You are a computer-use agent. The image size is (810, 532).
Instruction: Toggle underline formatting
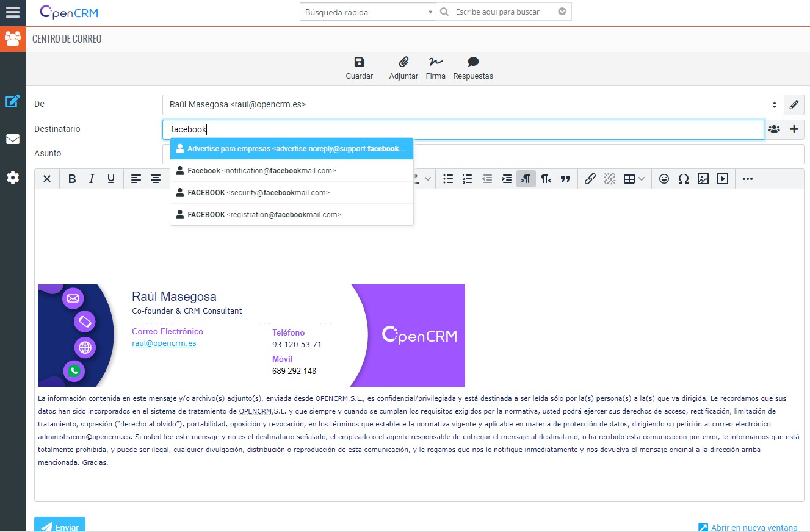click(111, 179)
